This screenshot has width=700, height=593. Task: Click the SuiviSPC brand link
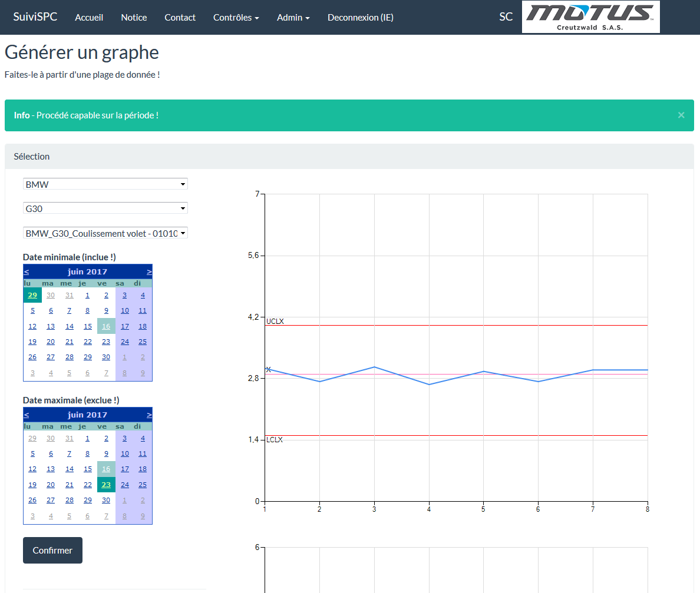[35, 17]
